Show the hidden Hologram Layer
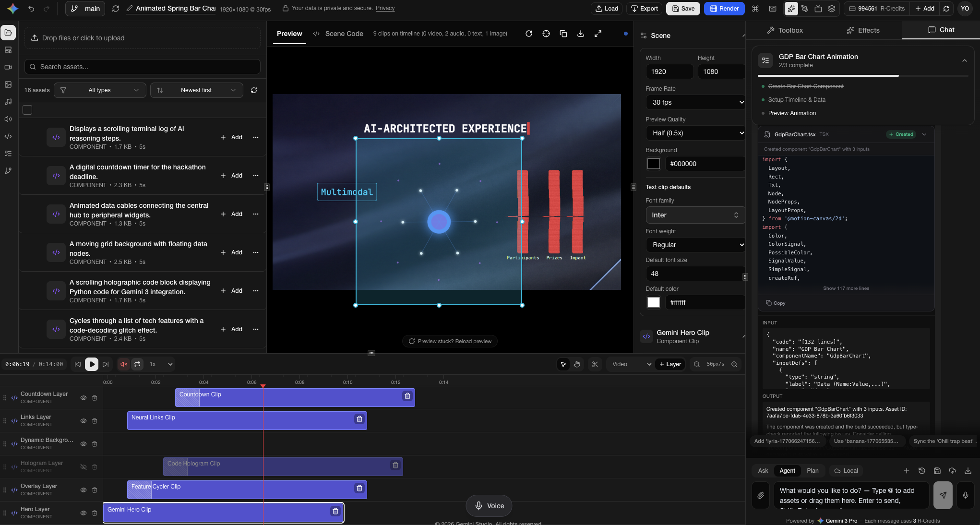The height and width of the screenshot is (525, 980). 84,467
